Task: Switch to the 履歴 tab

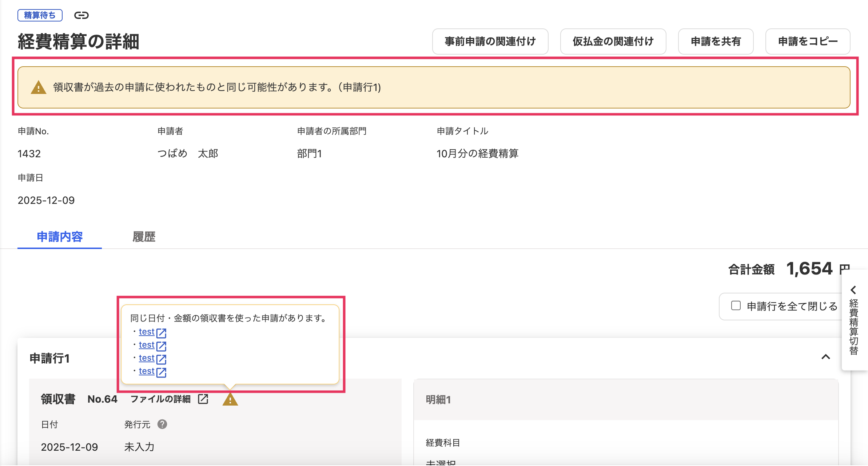Action: (144, 237)
